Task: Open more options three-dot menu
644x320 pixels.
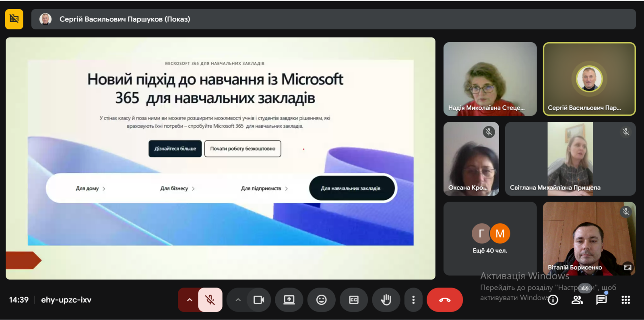Action: coord(413,300)
